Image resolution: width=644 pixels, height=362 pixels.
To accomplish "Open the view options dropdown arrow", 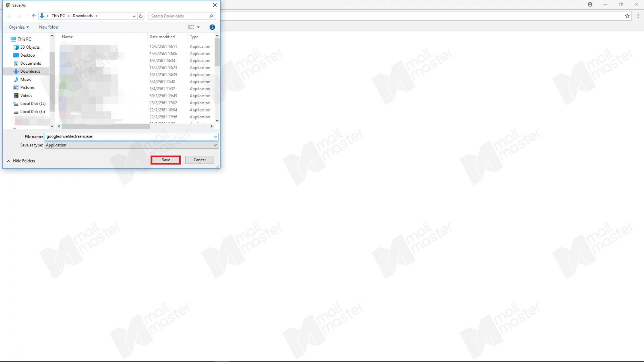I will pyautogui.click(x=198, y=27).
